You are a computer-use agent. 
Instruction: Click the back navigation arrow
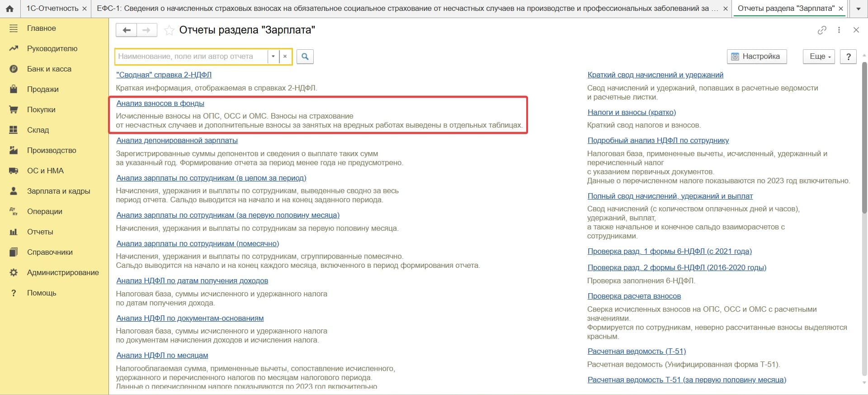point(127,30)
